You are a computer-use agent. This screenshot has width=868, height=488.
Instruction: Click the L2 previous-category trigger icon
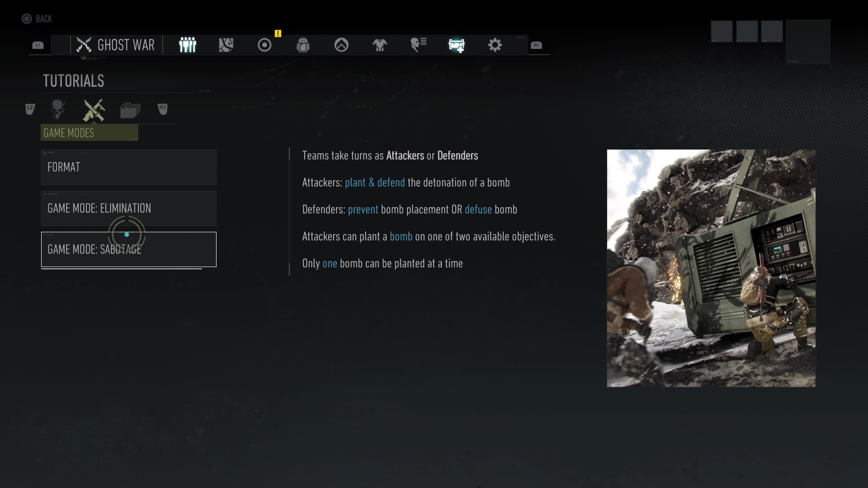coord(30,109)
